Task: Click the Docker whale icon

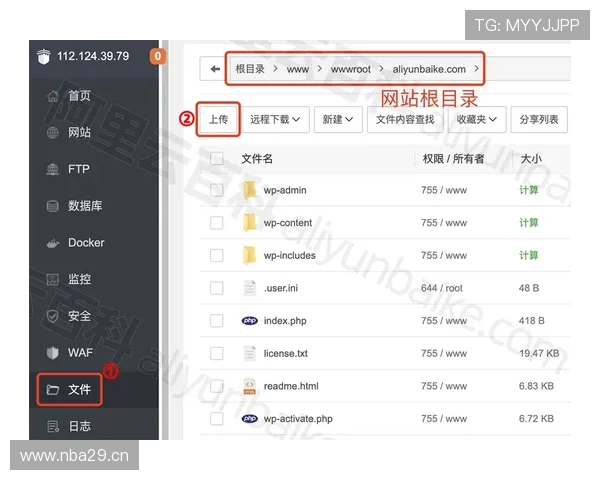Action: pos(53,243)
